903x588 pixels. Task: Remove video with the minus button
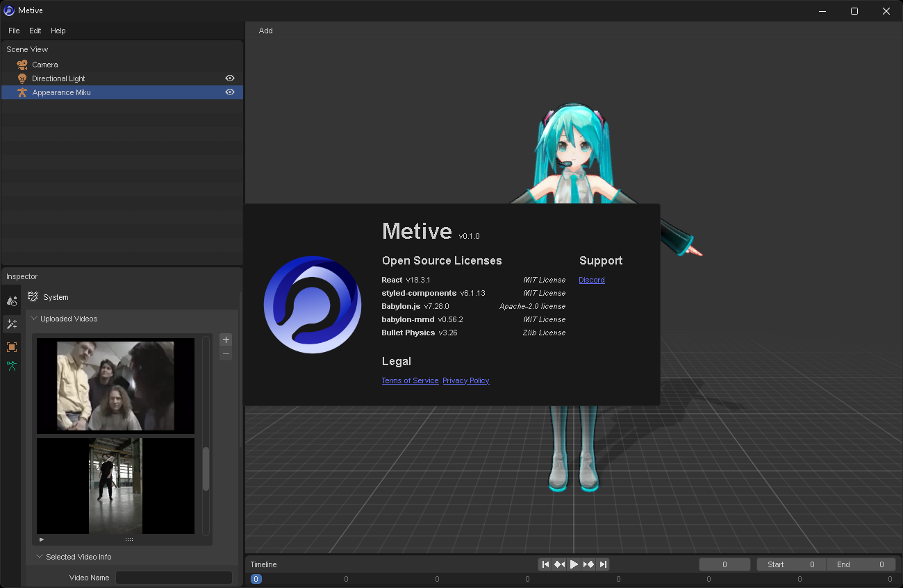tap(226, 354)
